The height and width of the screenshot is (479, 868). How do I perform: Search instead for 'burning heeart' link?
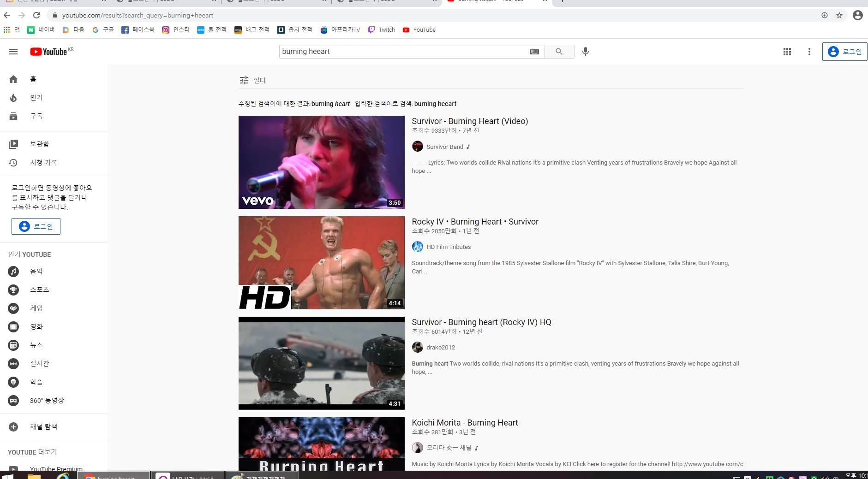coord(435,104)
